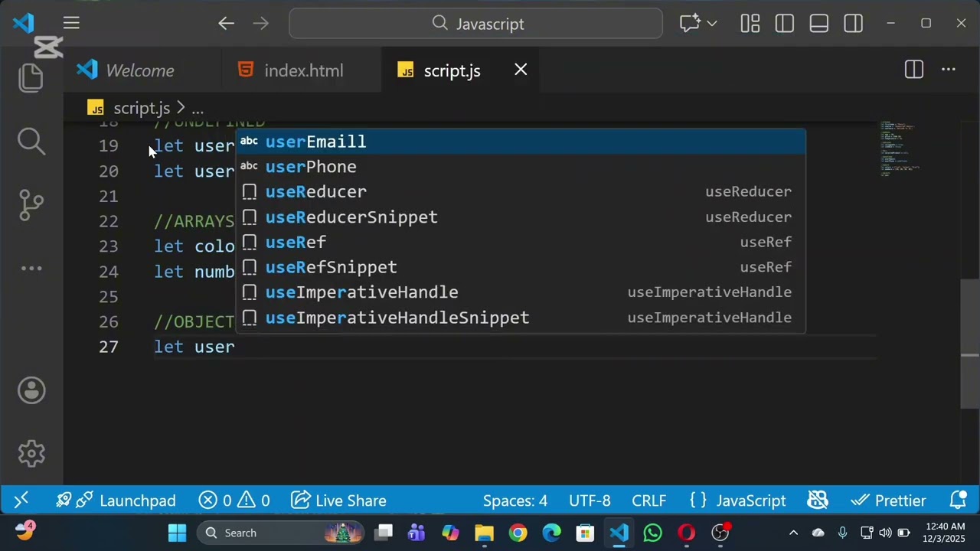Open the Windows Start menu

point(177,533)
